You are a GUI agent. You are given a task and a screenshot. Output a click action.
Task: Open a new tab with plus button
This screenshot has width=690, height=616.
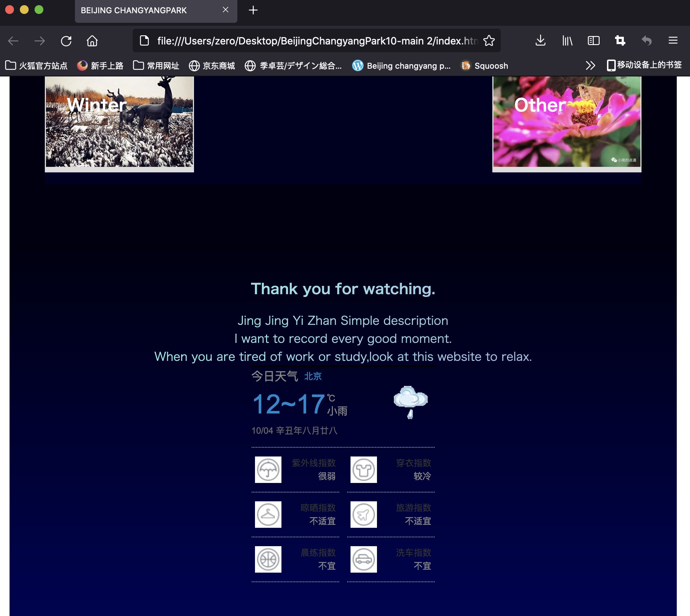point(253,10)
